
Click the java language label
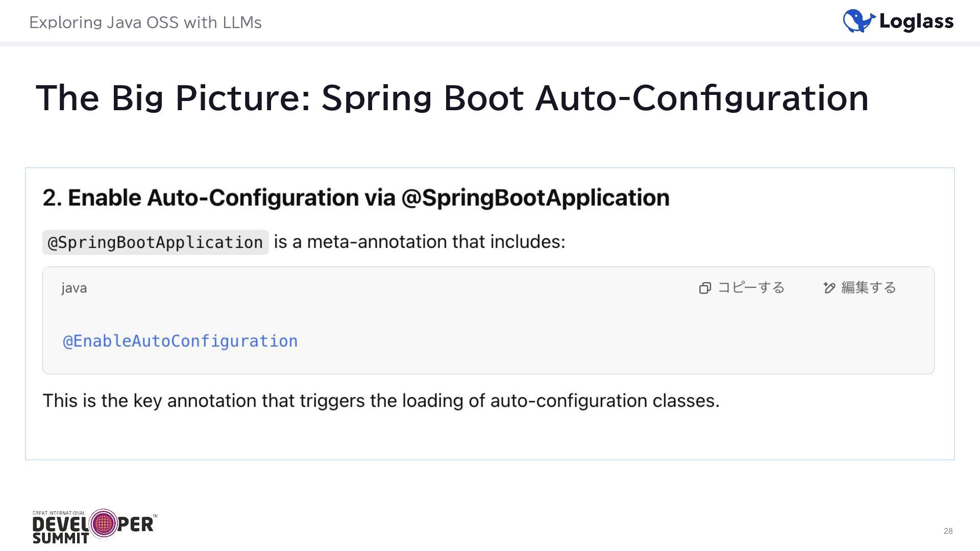(x=74, y=288)
